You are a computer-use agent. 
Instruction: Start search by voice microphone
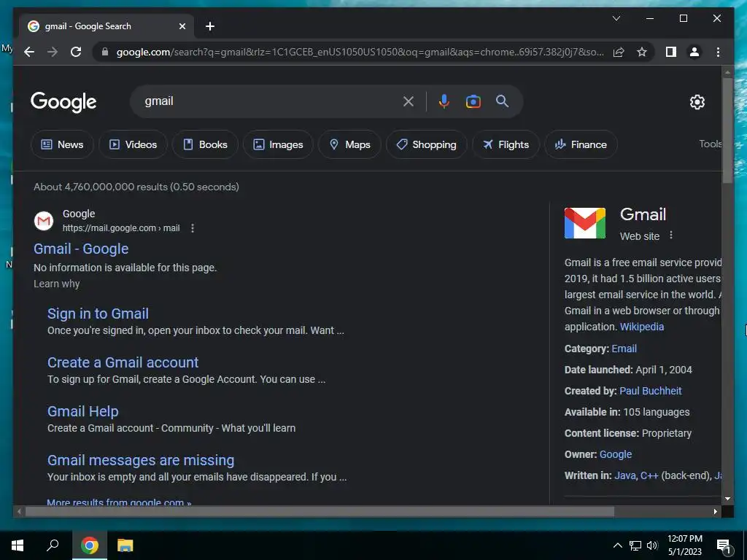(x=444, y=101)
